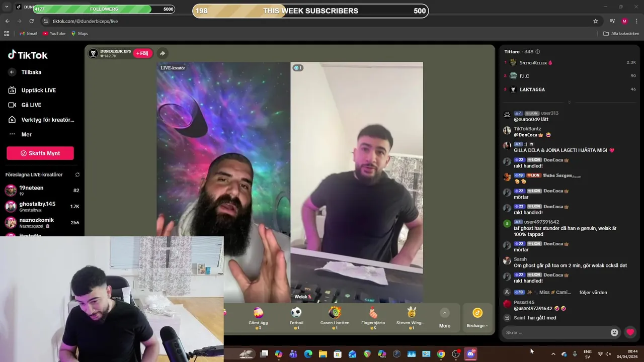644x362 pixels.
Task: Refresh the Föreslagna LIVE-kreatörer list
Action: pyautogui.click(x=77, y=174)
